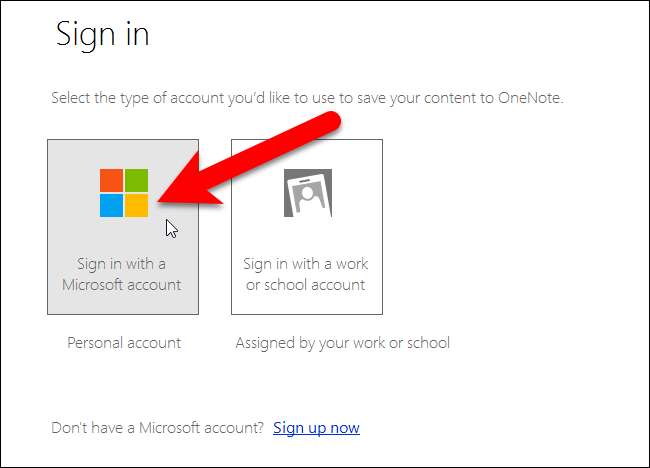650x468 pixels.
Task: Click the "Personal account" caption
Action: coord(124,342)
